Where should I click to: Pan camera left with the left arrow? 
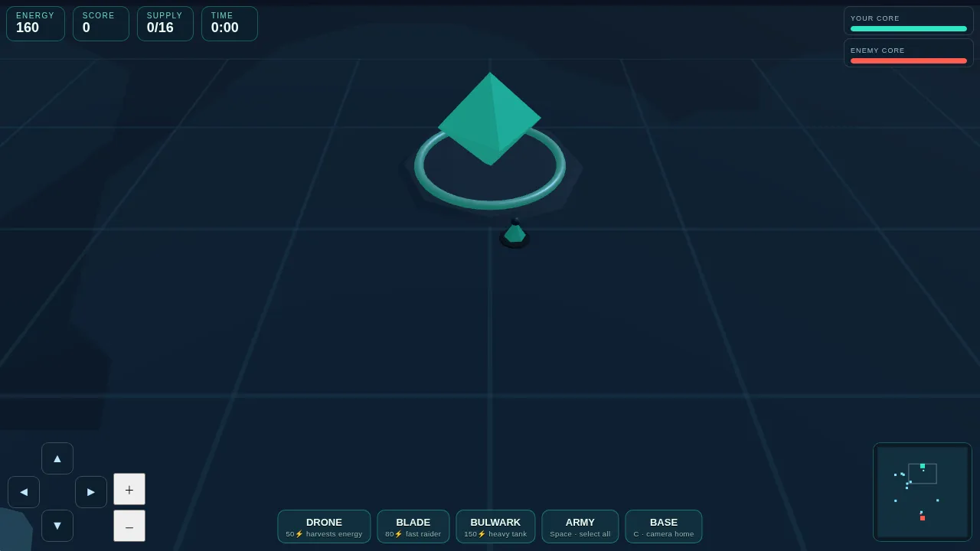24,492
